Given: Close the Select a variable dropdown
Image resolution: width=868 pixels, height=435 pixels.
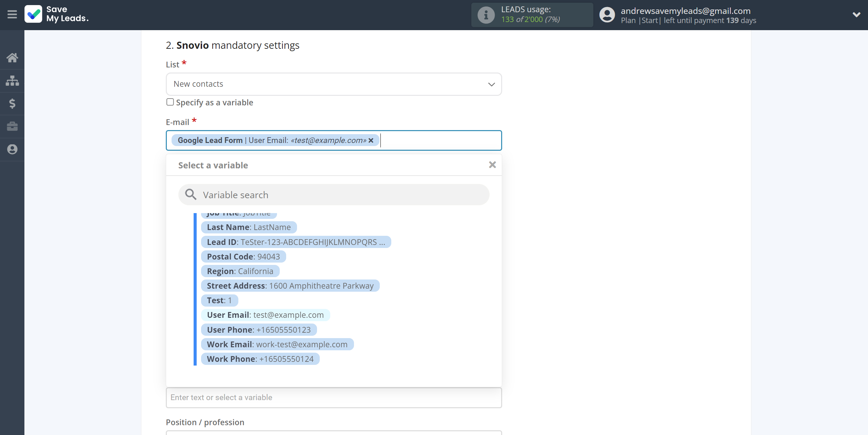Looking at the screenshot, I should tap(492, 165).
